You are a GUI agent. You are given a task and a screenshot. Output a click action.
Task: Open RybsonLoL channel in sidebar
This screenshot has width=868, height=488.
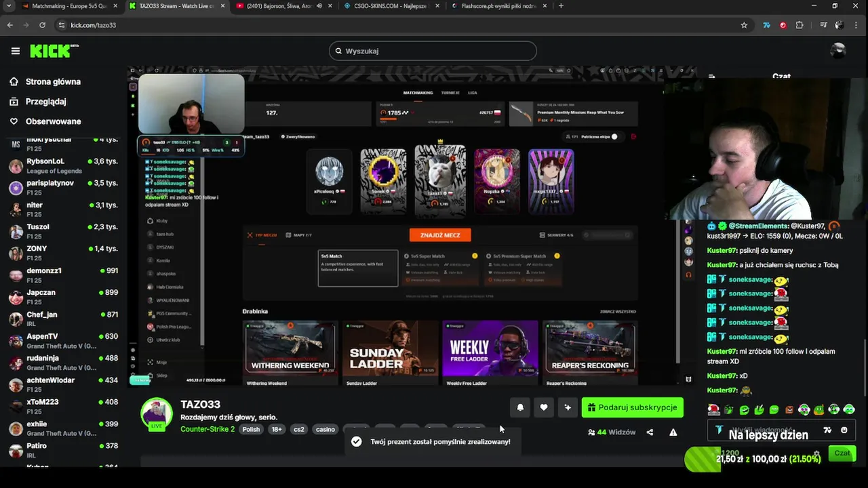pos(64,165)
